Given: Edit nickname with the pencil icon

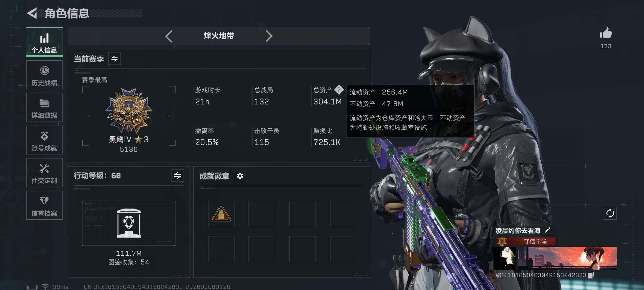Looking at the screenshot, I should click(x=548, y=230).
